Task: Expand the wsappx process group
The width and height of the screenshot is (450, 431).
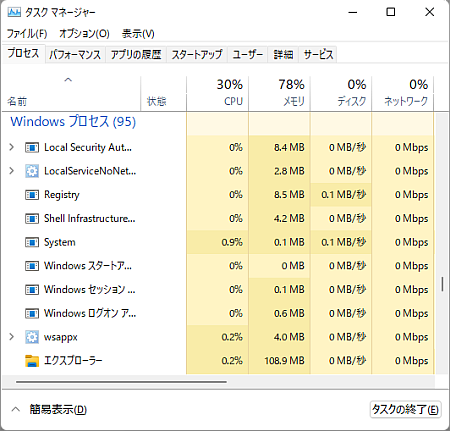Action: click(x=12, y=337)
